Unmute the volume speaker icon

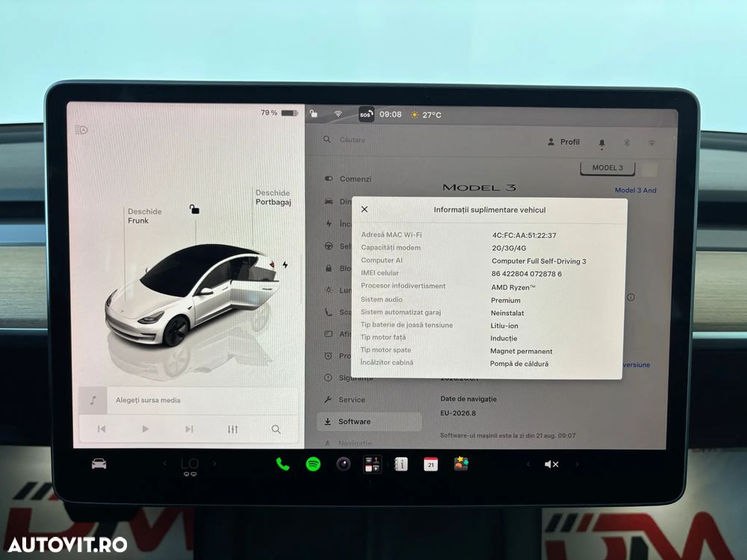pos(551,464)
